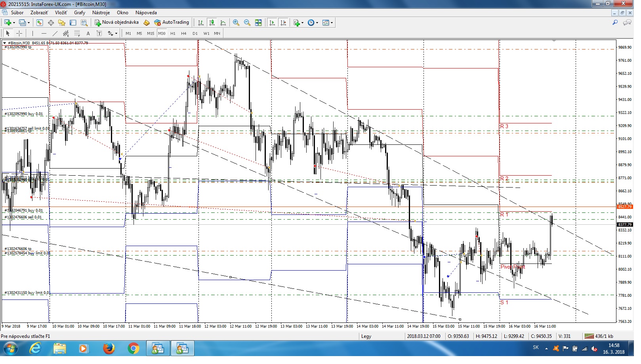Click the 8527.79 price level marker
641x364 pixels.
[x=625, y=207]
